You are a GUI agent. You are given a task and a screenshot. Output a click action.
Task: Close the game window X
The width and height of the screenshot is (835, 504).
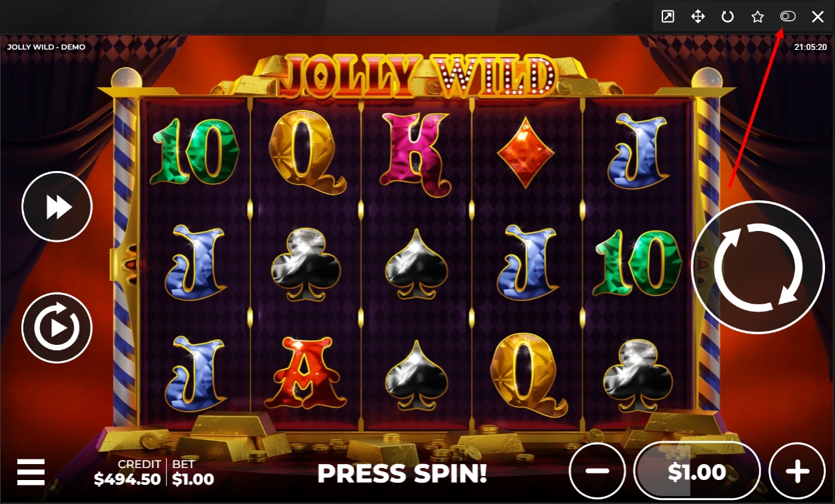[818, 17]
